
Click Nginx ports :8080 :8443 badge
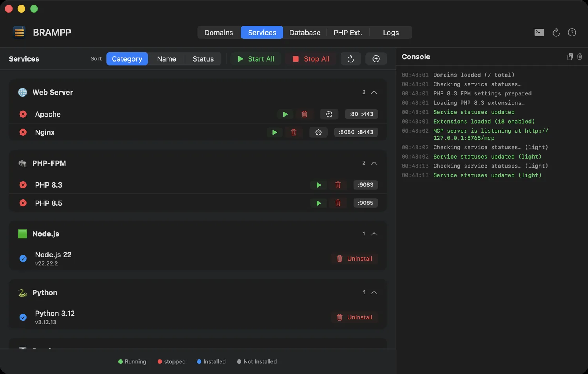pos(356,132)
